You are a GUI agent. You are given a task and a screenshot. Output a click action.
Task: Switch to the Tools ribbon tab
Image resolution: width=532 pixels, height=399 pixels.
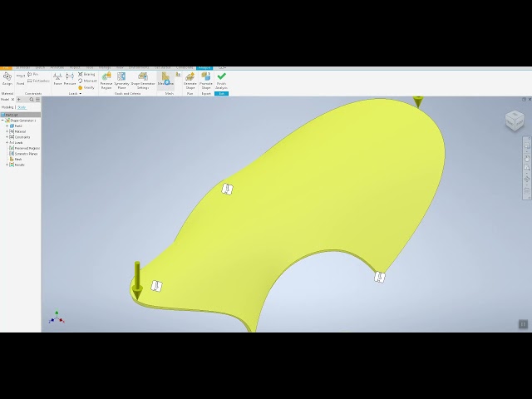90,68
